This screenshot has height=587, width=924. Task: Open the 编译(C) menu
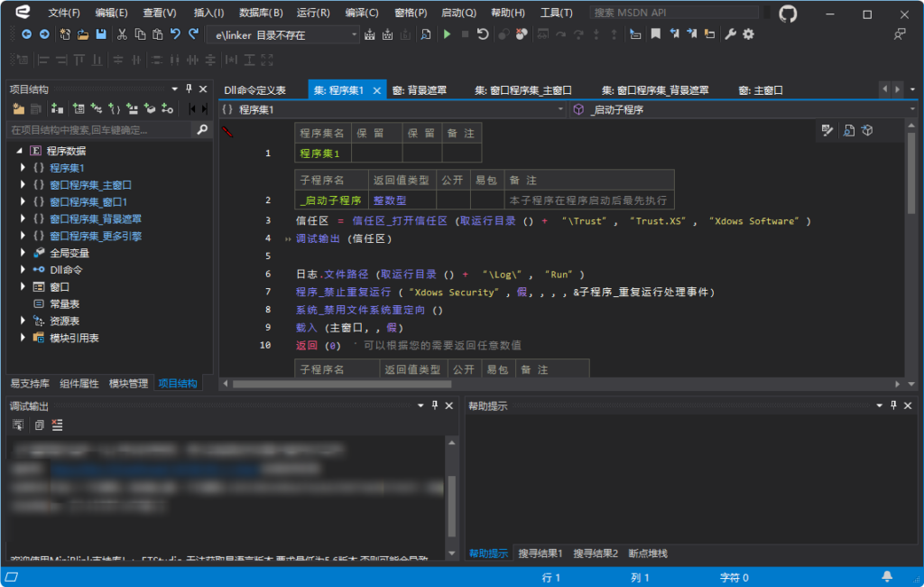(361, 13)
